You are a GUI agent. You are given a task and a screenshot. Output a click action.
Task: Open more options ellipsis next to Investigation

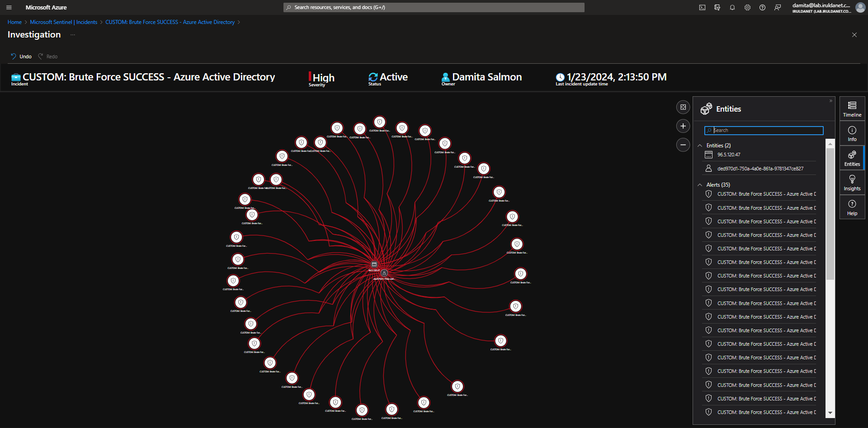(73, 35)
